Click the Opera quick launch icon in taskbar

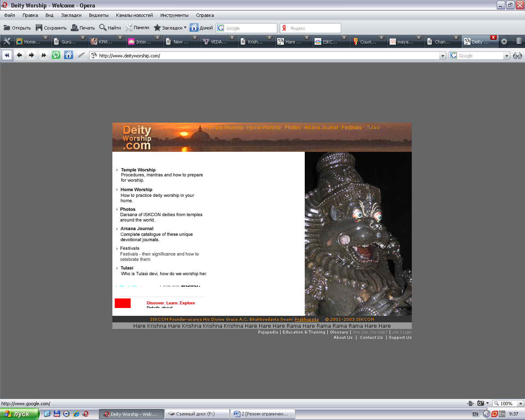coord(85,414)
